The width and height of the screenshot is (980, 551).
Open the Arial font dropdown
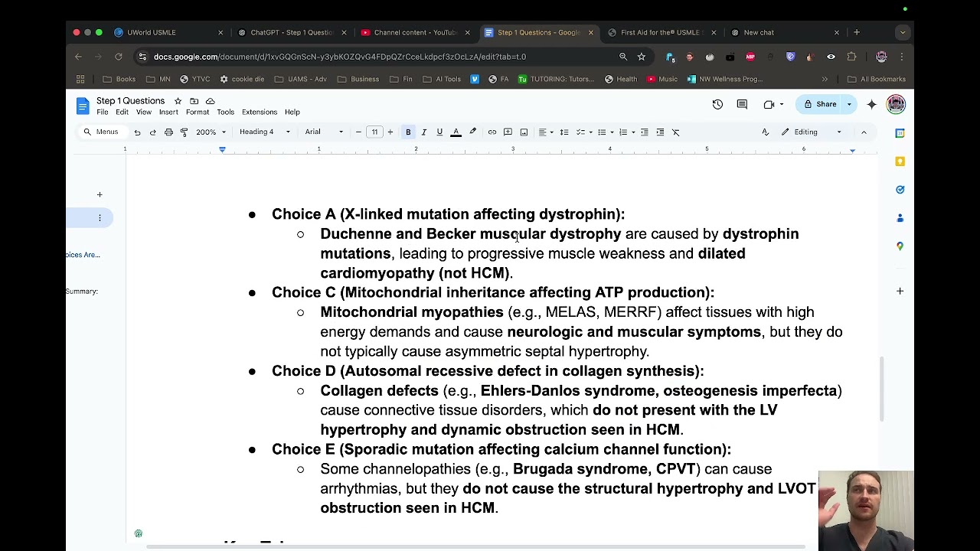(324, 132)
